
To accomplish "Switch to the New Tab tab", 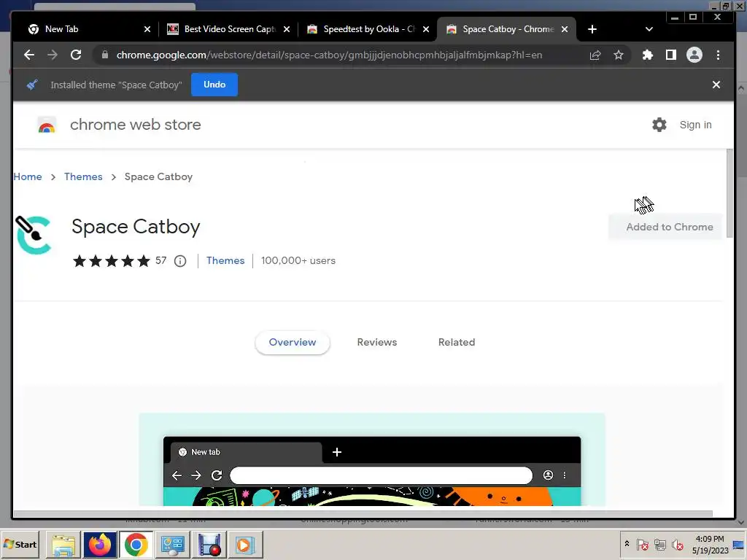I will pos(88,29).
